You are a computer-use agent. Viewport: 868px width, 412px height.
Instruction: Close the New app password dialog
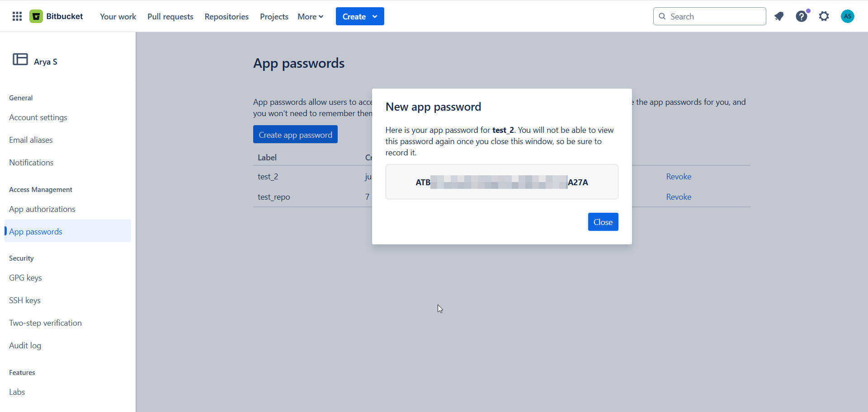pos(603,222)
